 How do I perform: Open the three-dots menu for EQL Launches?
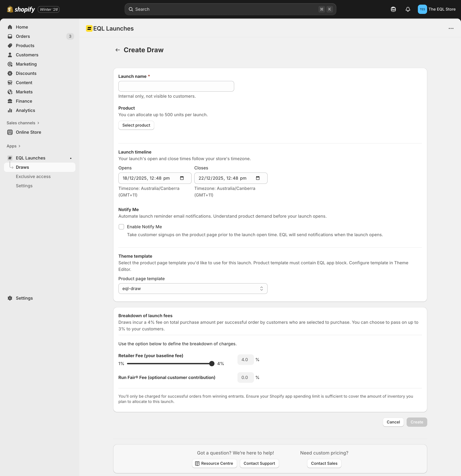[x=451, y=28]
